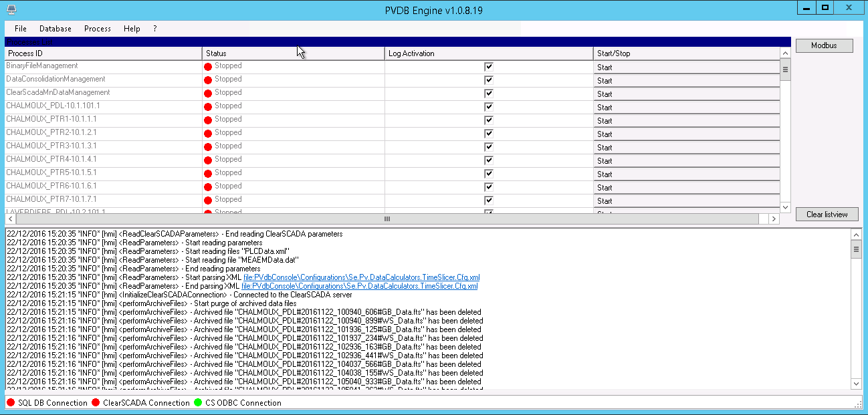Open the Database menu
This screenshot has width=868, height=415.
(56, 29)
